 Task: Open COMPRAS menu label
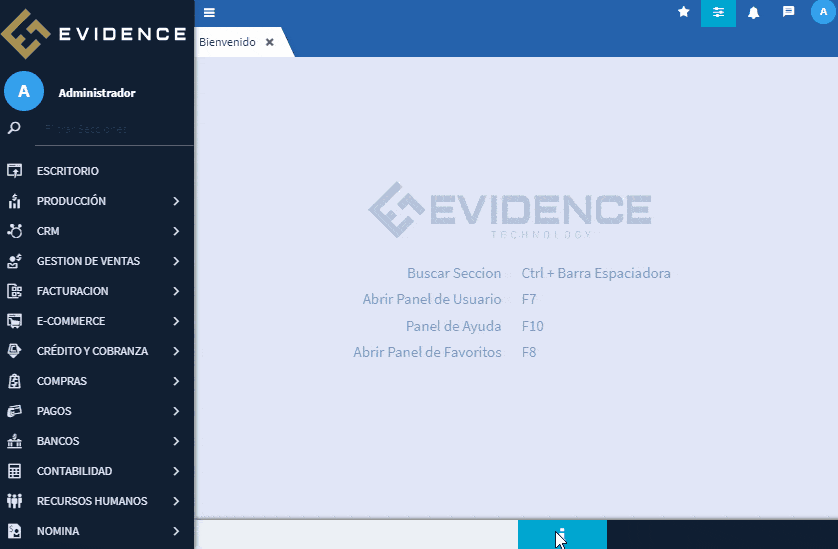(62, 381)
